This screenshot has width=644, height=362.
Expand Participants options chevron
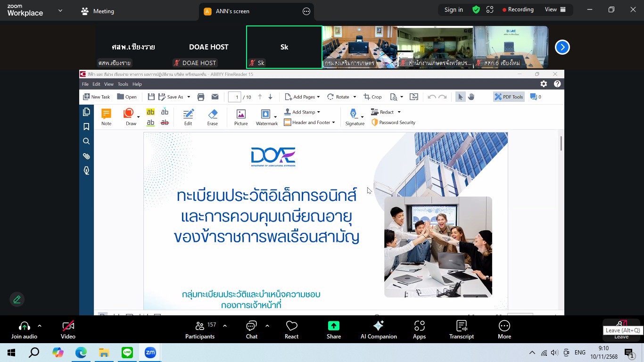pyautogui.click(x=225, y=326)
